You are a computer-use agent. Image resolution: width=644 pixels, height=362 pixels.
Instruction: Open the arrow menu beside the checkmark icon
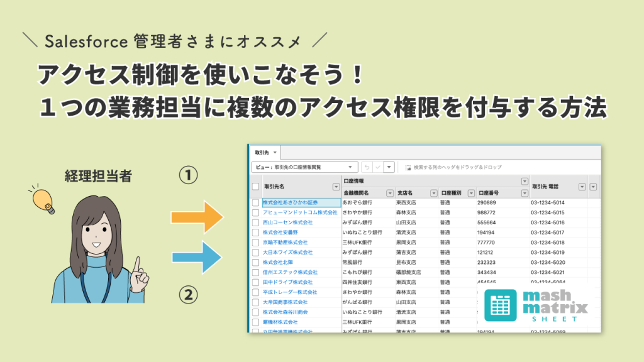tap(389, 167)
